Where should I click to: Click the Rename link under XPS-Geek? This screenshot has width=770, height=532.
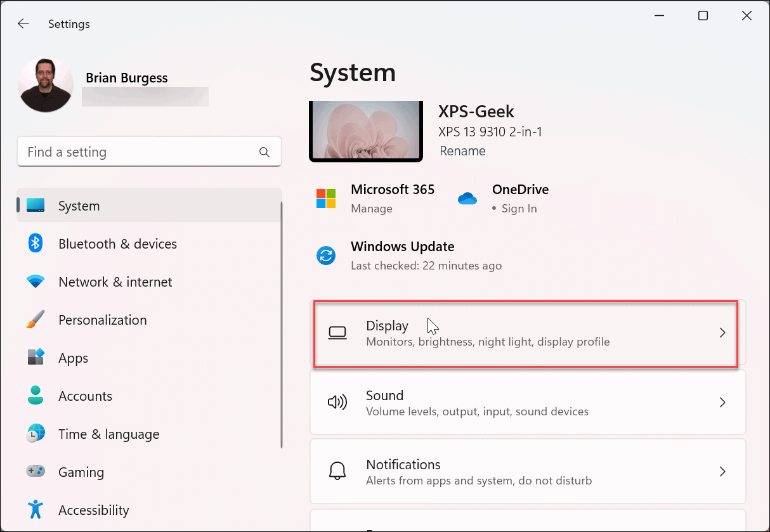click(462, 151)
